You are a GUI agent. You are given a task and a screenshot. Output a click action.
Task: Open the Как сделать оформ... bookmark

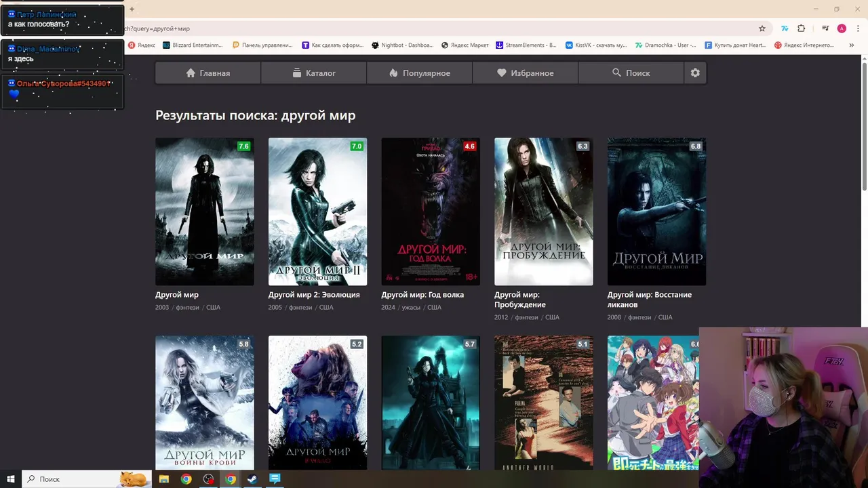[x=332, y=45]
